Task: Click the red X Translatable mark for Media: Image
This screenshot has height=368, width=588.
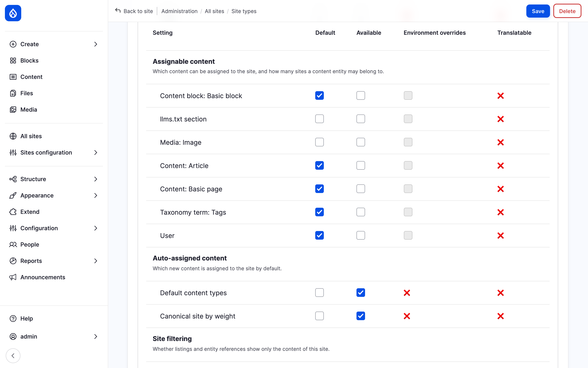Action: 501,142
